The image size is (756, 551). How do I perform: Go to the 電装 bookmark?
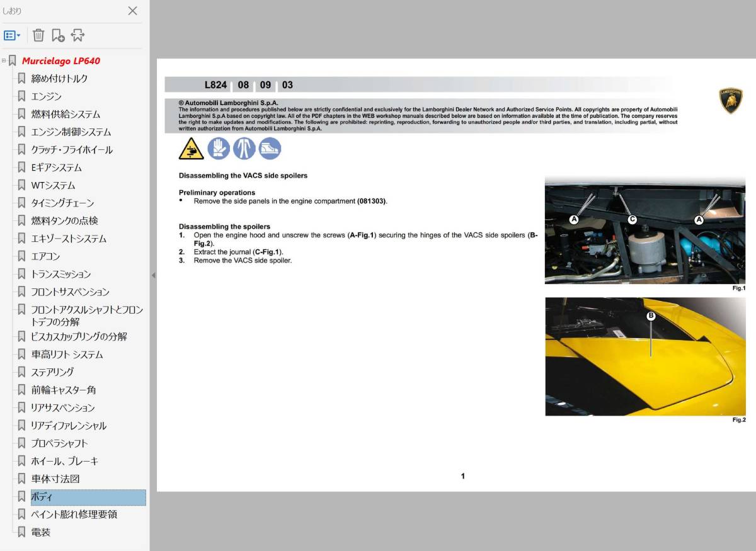point(40,532)
